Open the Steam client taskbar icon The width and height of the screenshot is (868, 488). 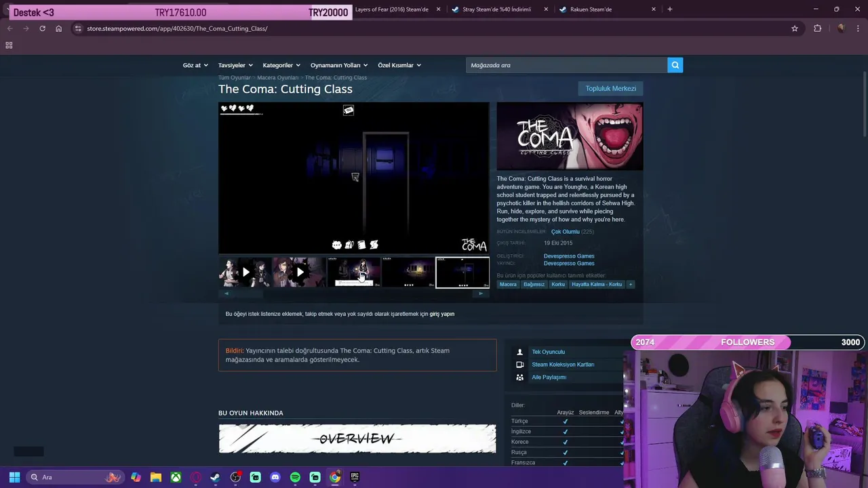coord(215,477)
